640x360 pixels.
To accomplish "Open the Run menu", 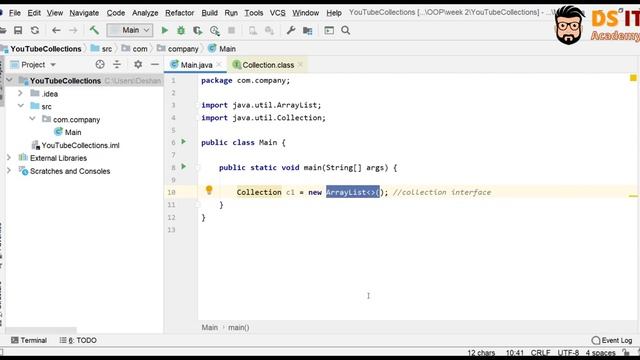I will pos(231,13).
